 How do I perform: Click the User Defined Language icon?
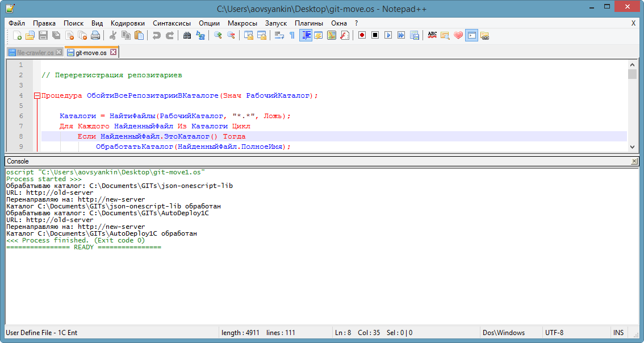tap(318, 36)
